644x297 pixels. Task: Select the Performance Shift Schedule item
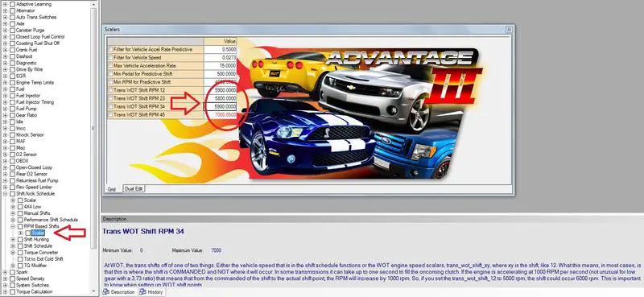[51, 220]
